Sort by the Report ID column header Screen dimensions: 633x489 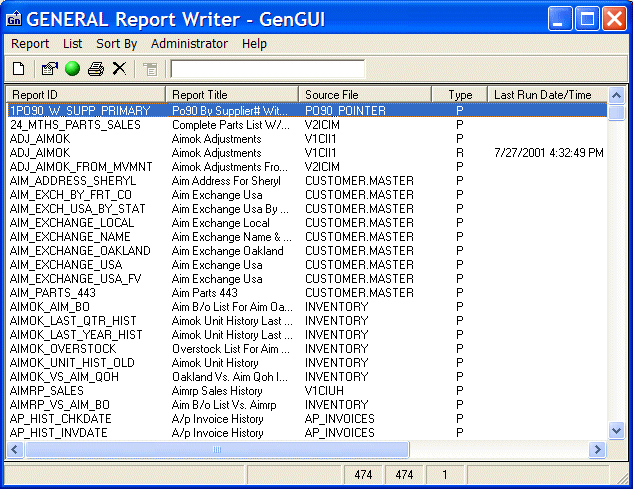[85, 95]
